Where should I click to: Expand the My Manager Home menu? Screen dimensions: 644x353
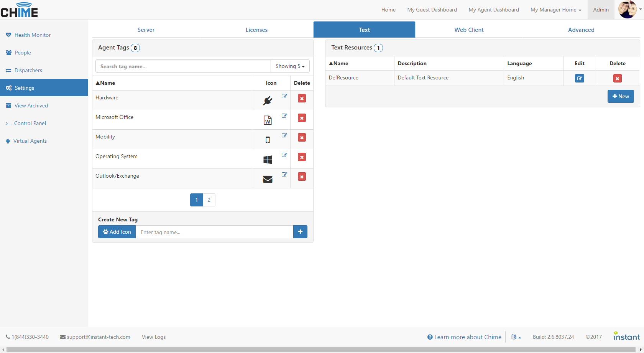[555, 10]
